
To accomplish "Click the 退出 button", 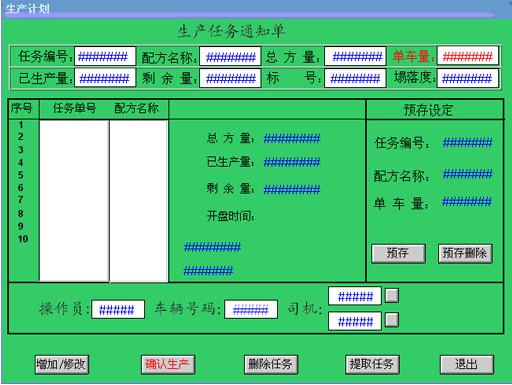I will click(467, 365).
